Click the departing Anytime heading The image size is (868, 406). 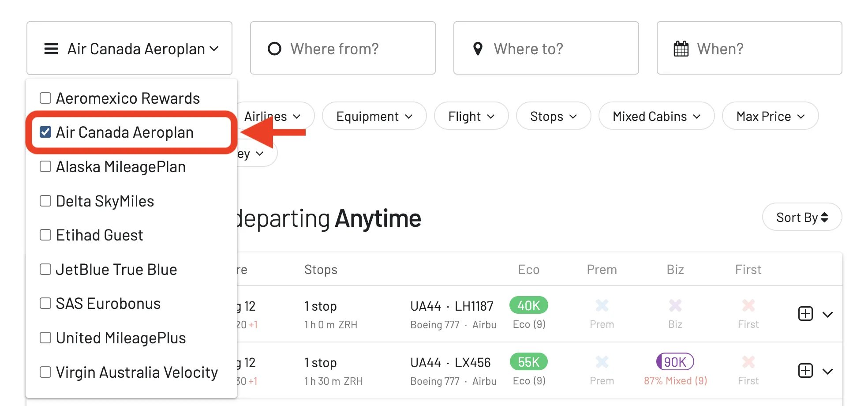[329, 218]
